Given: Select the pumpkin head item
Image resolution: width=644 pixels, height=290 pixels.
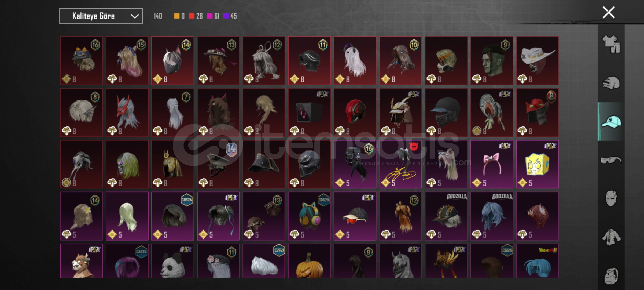Looking at the screenshot, I should pos(309,261).
